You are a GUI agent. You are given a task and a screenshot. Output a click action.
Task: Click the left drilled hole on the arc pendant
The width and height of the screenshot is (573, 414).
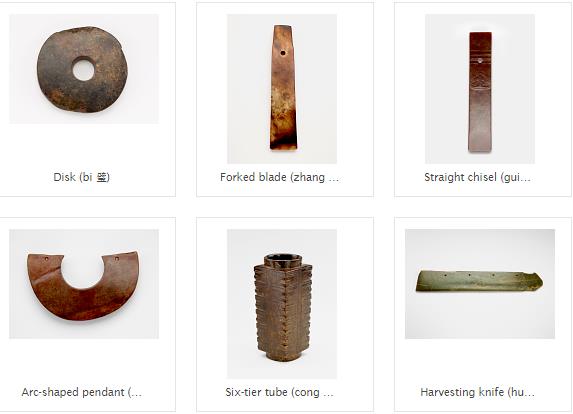(46, 259)
